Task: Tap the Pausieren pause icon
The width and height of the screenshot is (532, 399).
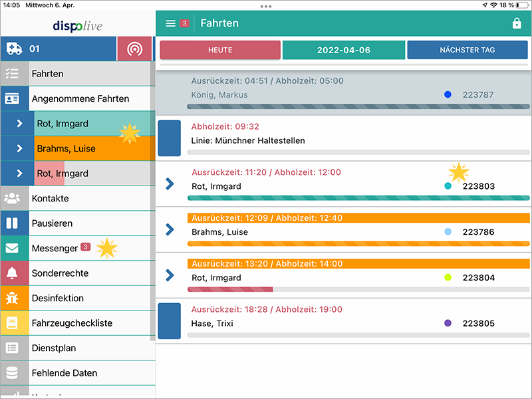Action: pyautogui.click(x=13, y=223)
